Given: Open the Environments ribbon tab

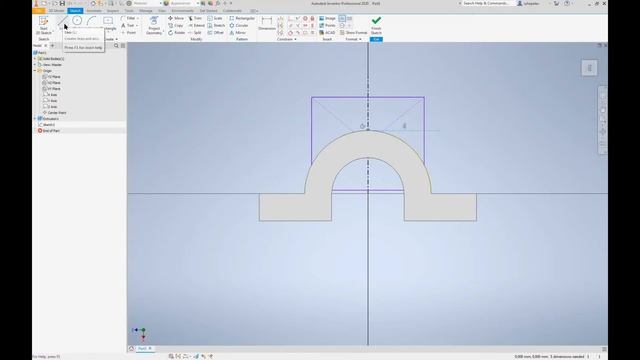Looking at the screenshot, I should (x=182, y=11).
